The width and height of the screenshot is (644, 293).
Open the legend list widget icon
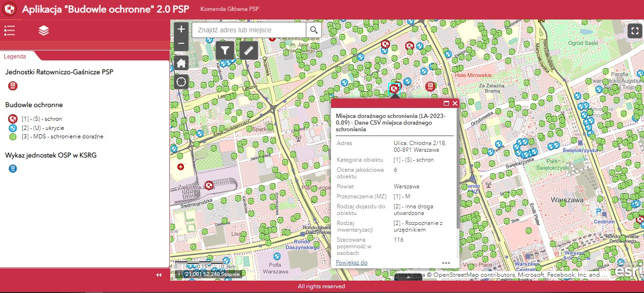(10, 30)
